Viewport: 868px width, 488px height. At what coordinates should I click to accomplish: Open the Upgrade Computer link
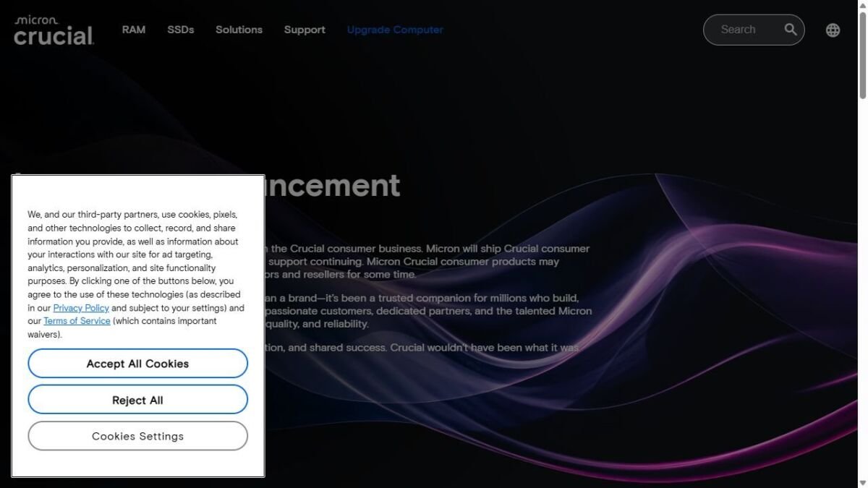[395, 30]
